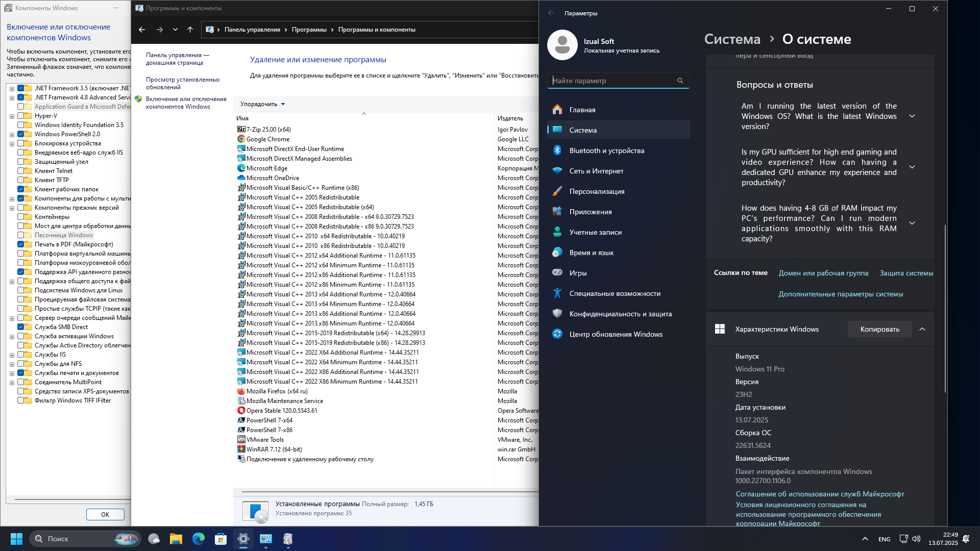This screenshot has width=980, height=551.
Task: Open the Домен или рабочая группа link
Action: coord(823,273)
